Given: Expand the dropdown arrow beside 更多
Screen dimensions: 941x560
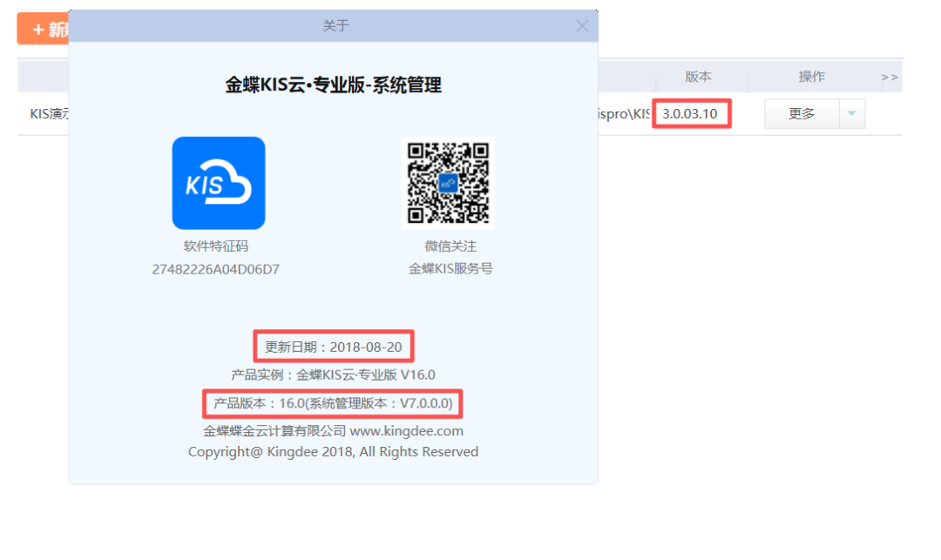Looking at the screenshot, I should (852, 114).
